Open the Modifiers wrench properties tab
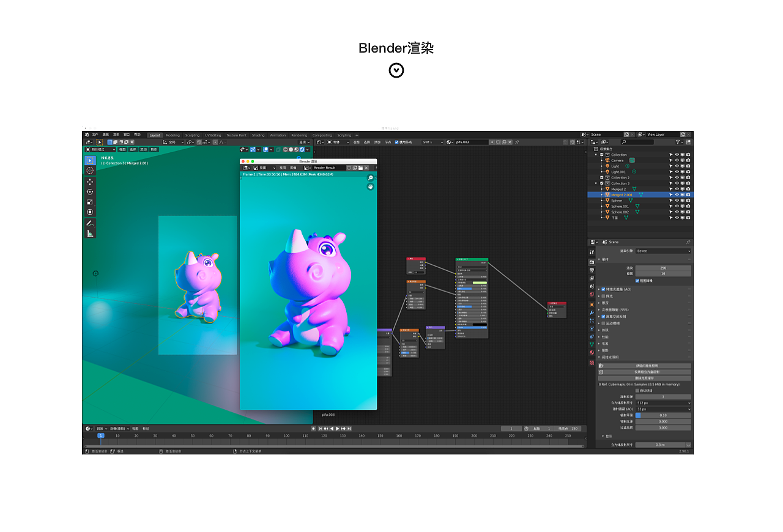Screen dimensions: 783x532 click(x=592, y=312)
